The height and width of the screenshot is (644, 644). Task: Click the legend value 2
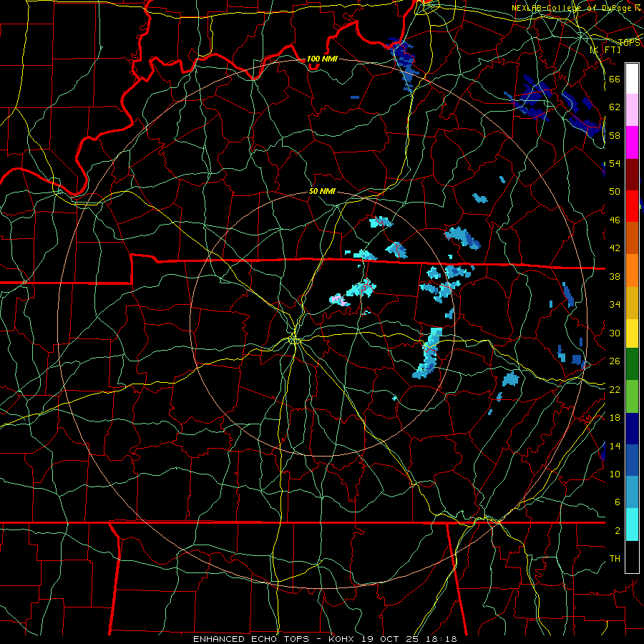[617, 531]
